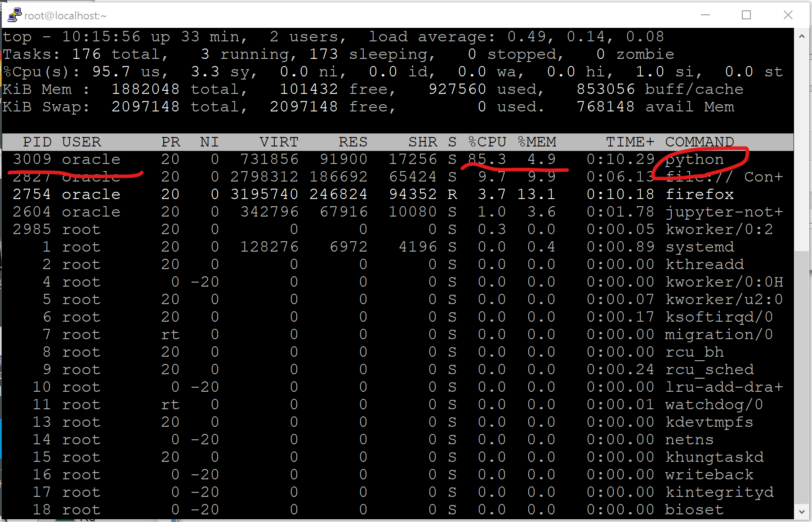Click the 10:15:56 time in top header

click(x=101, y=36)
